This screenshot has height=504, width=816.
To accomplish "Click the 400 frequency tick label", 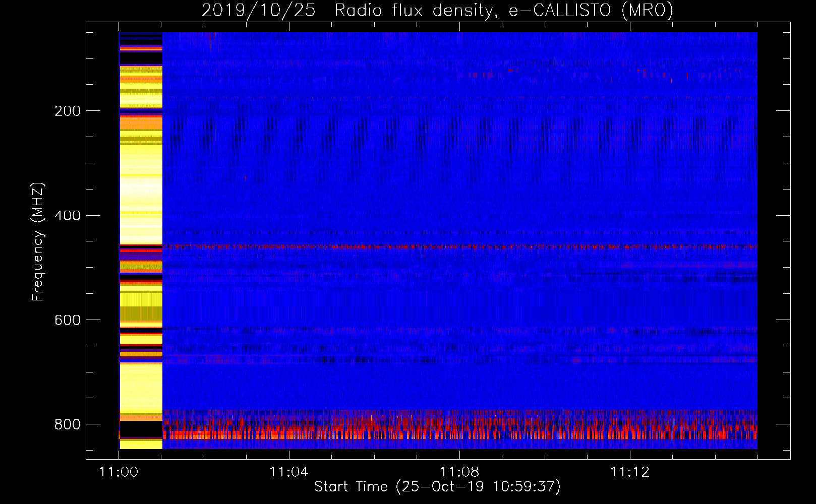I will (68, 216).
